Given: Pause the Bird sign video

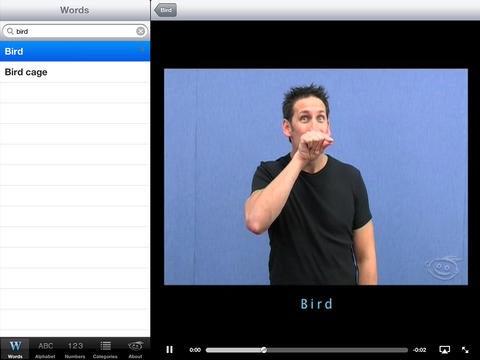Looking at the screenshot, I should [169, 350].
